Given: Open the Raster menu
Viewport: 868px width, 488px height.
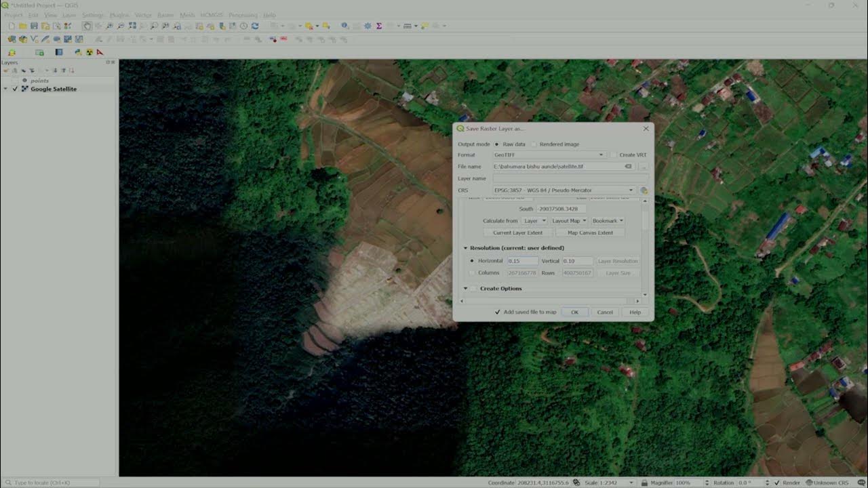Looking at the screenshot, I should coord(165,15).
